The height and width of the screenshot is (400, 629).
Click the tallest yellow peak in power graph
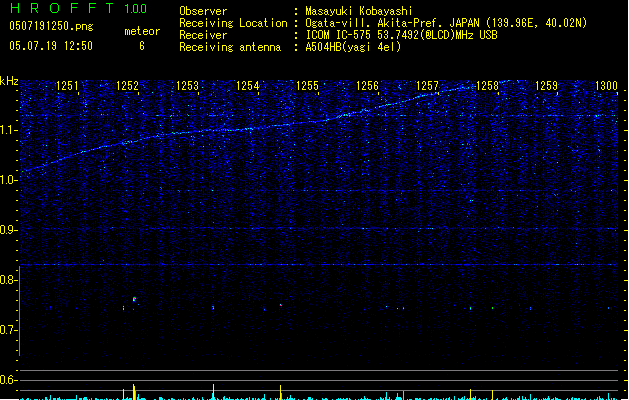tap(134, 389)
